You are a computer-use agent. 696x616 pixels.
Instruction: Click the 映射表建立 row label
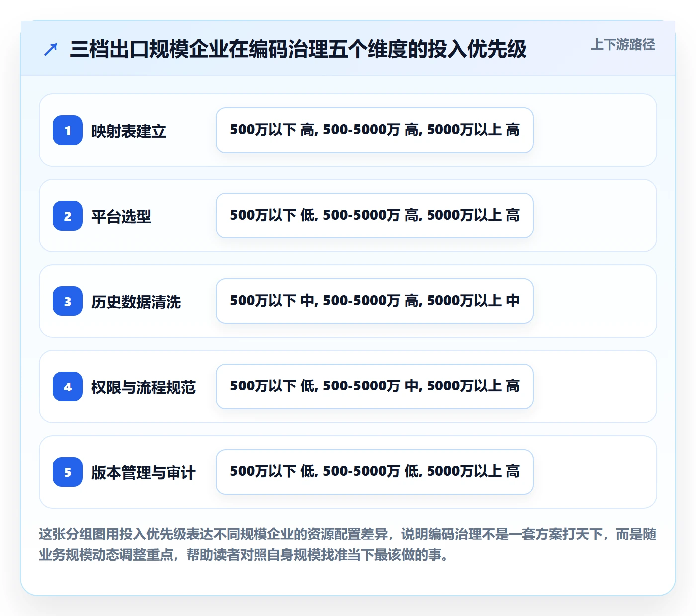click(129, 131)
